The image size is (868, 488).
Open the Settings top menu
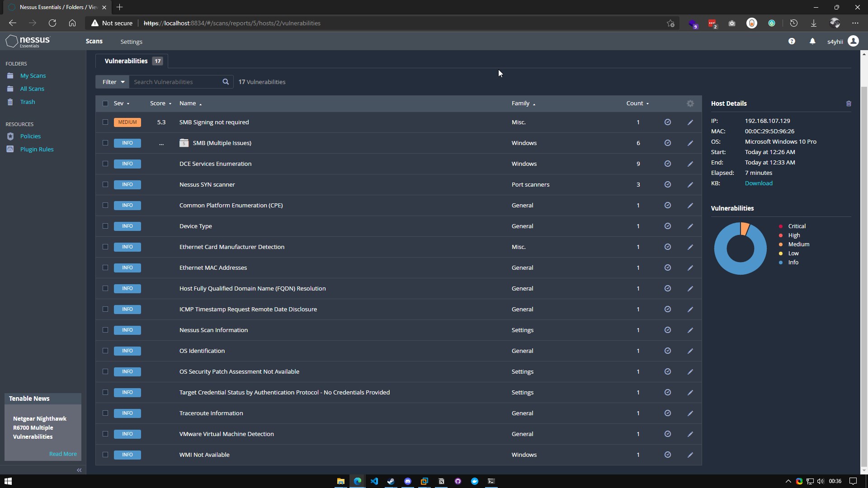[x=131, y=42]
